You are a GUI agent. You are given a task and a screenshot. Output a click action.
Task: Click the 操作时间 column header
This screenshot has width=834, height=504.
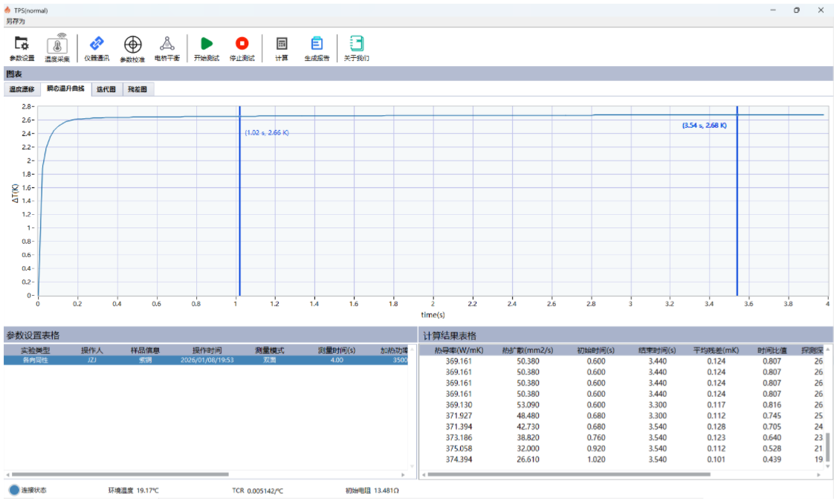[207, 349]
